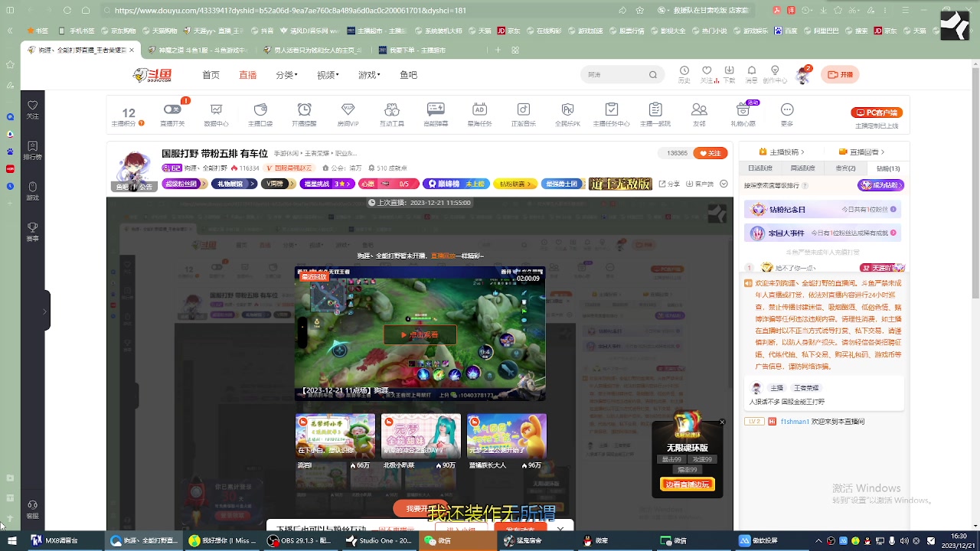The height and width of the screenshot is (551, 980).
Task: Switch to the 贵宾(2) tab
Action: (x=845, y=168)
